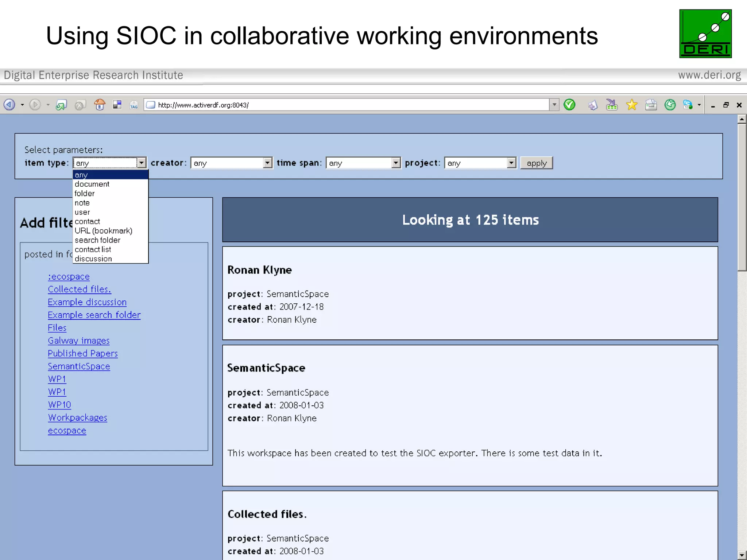
Task: Select 'contact' in item type list
Action: click(111, 221)
